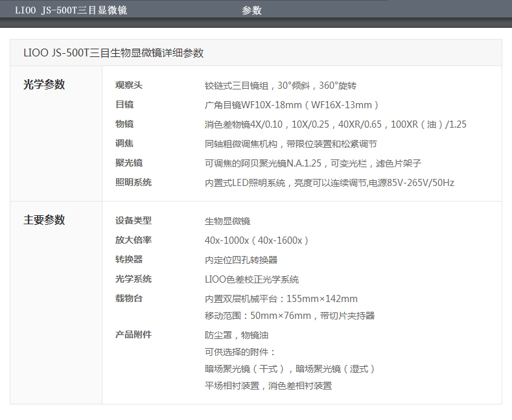Click the 调焦 label
The height and width of the screenshot is (420, 512).
click(124, 143)
